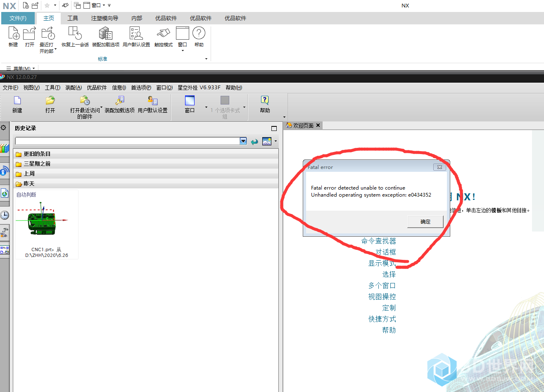544x392 pixels.
Task: Click gear settings icon atop resource bar
Action: click(4, 128)
